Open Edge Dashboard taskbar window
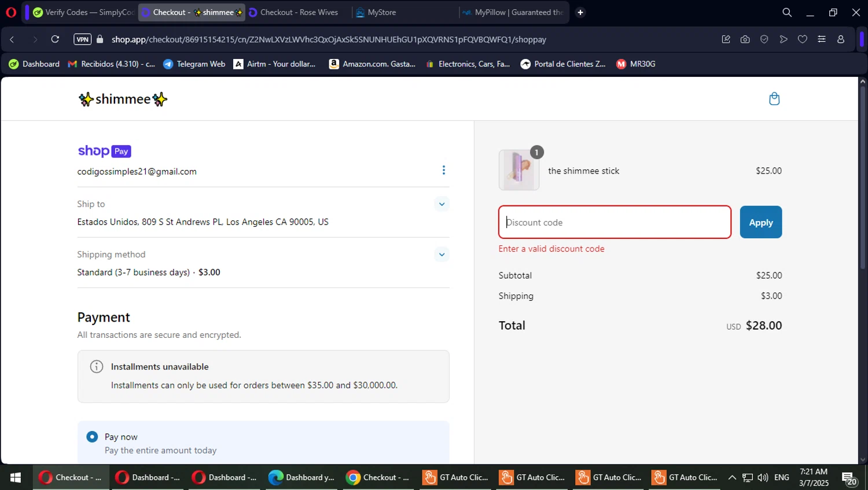This screenshot has height=490, width=868. (301, 477)
